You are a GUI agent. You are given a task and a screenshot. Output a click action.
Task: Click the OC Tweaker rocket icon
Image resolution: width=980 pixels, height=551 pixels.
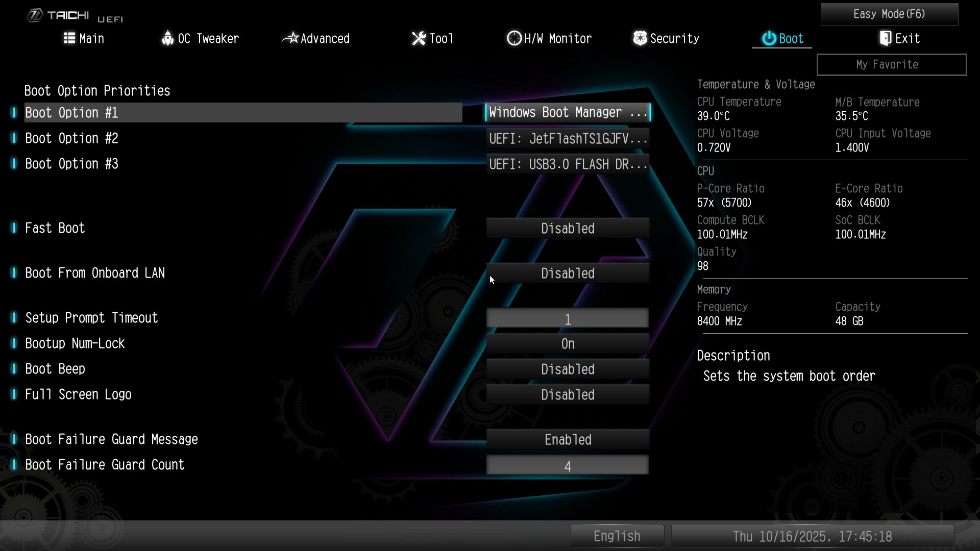(x=167, y=38)
